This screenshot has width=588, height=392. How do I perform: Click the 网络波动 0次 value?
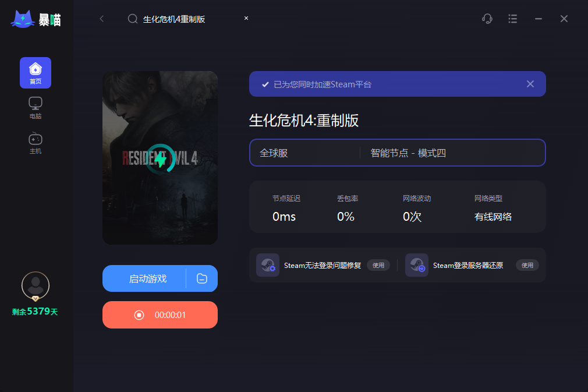click(x=412, y=217)
